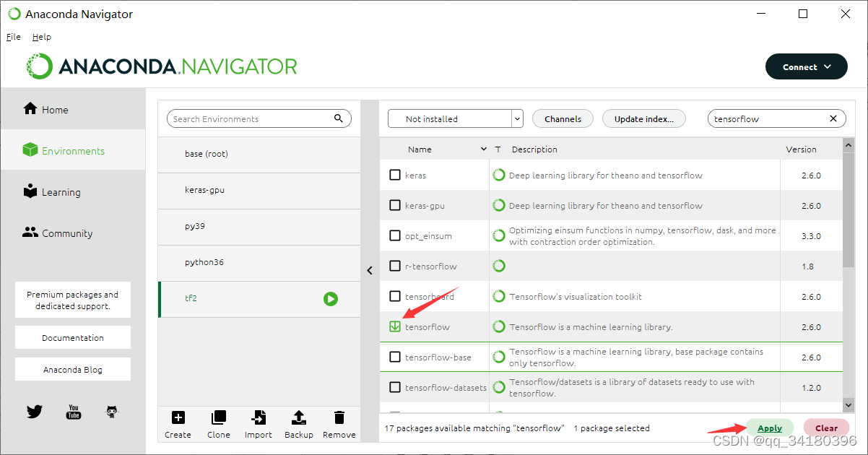The image size is (868, 455).
Task: Click the search magnifier in Search Environments
Action: (339, 118)
